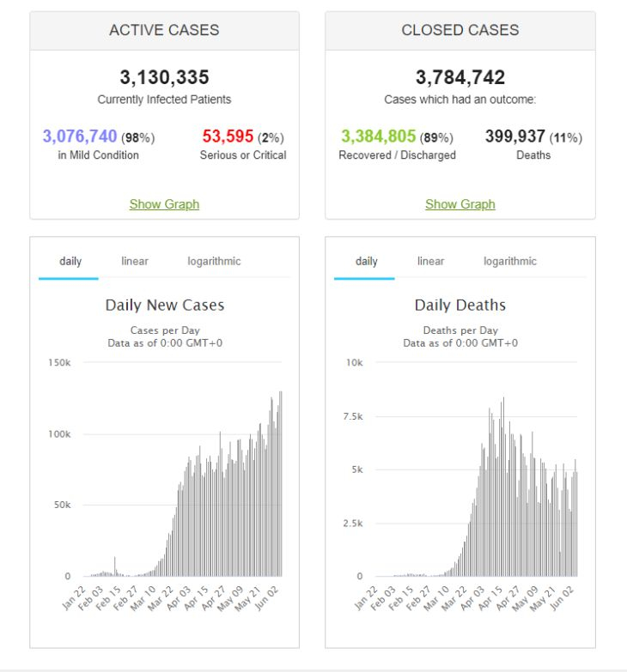
Task: Click the 3,784,742 closed cases total
Action: 460,77
